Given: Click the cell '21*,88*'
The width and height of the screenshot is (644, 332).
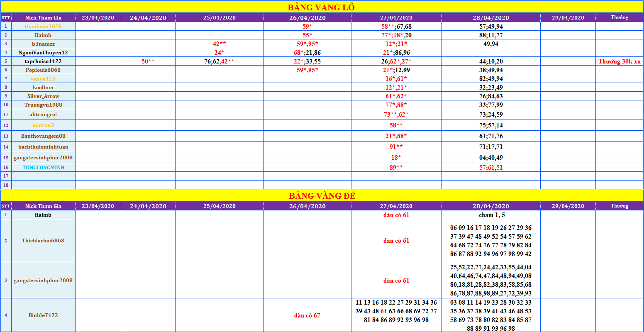Looking at the screenshot, I should [396, 136].
